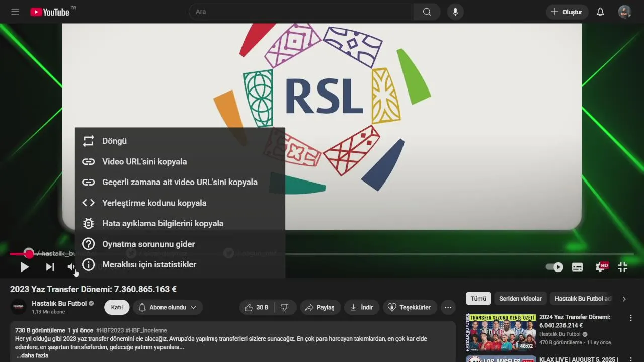Click the 1,19 Mn abone text
Screen dimensions: 644x362
pyautogui.click(x=48, y=312)
